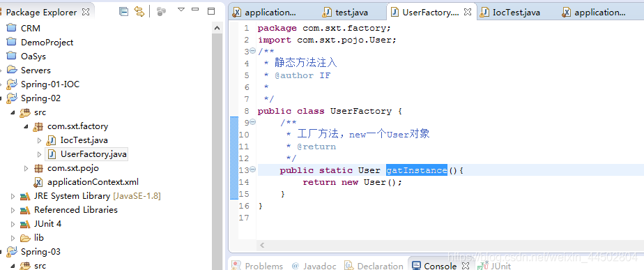Expand JRE System Library node
Screen dimensions: 644x270
tap(13, 196)
